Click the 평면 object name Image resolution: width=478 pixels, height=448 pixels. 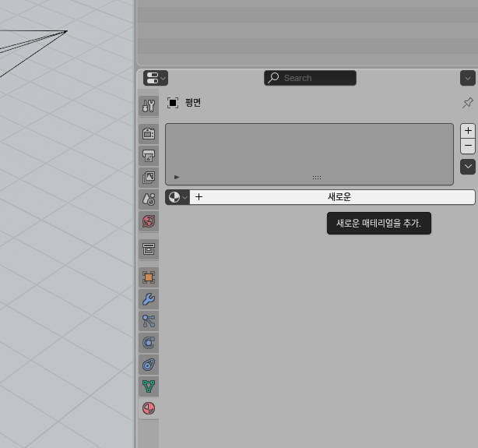click(193, 103)
